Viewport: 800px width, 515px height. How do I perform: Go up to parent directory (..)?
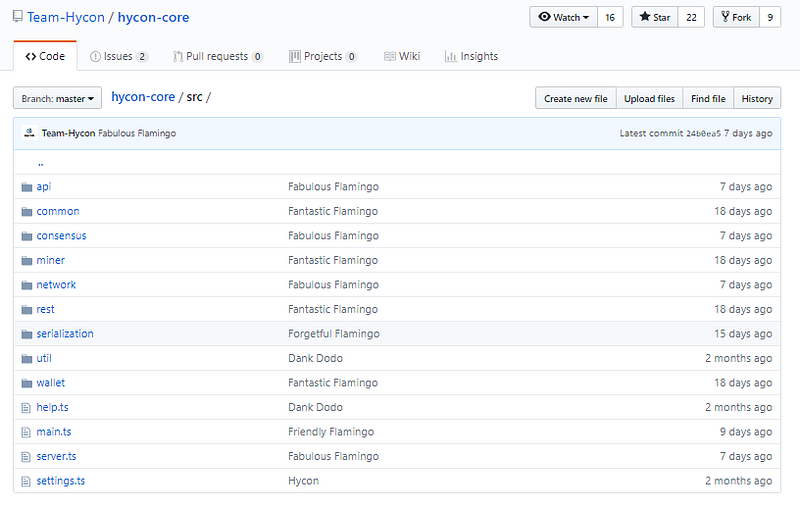pyautogui.click(x=41, y=163)
